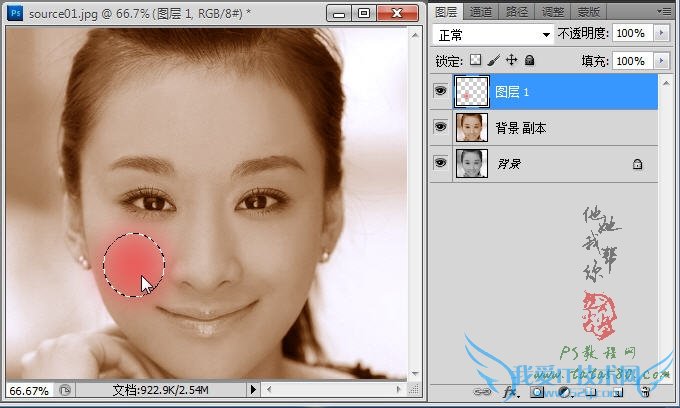This screenshot has height=408, width=680.
Task: Click inside the circular cheek selection
Action: coord(134,264)
